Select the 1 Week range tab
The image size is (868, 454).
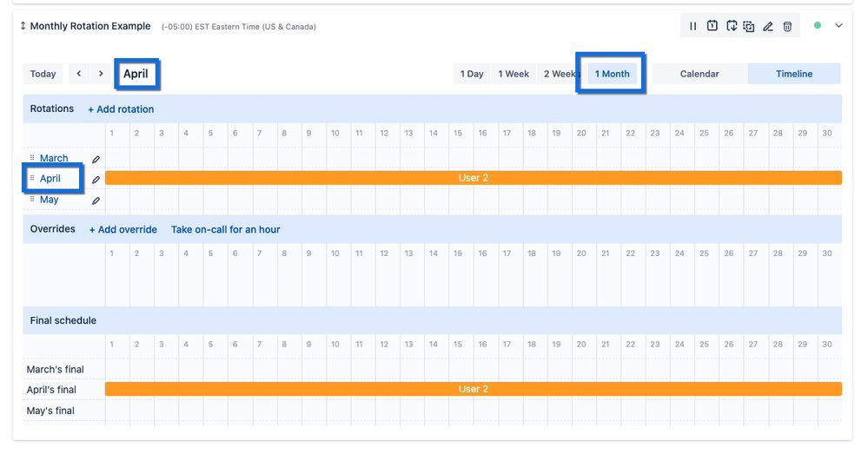click(x=514, y=74)
